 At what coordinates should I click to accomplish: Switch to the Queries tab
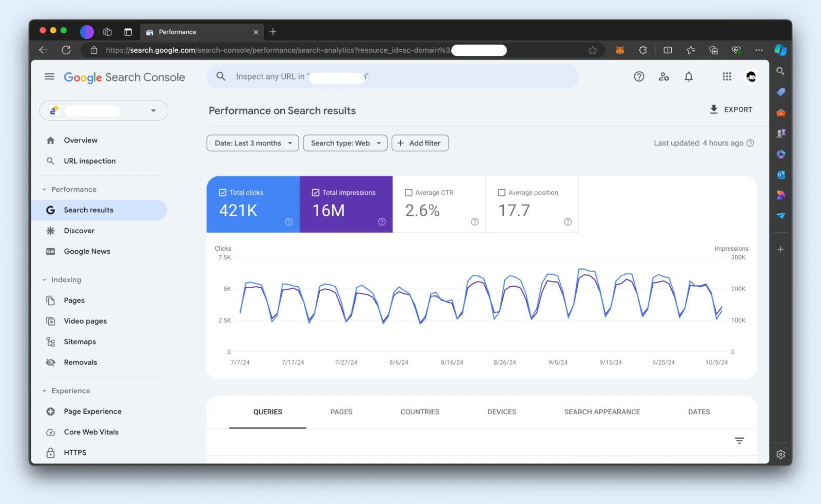tap(267, 412)
